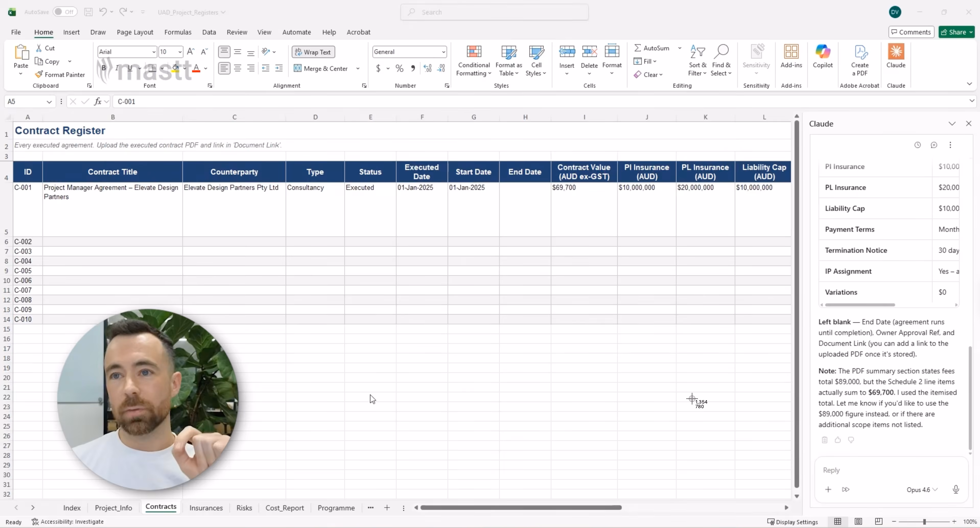Decrease font size with the smaller A icon

(x=204, y=52)
